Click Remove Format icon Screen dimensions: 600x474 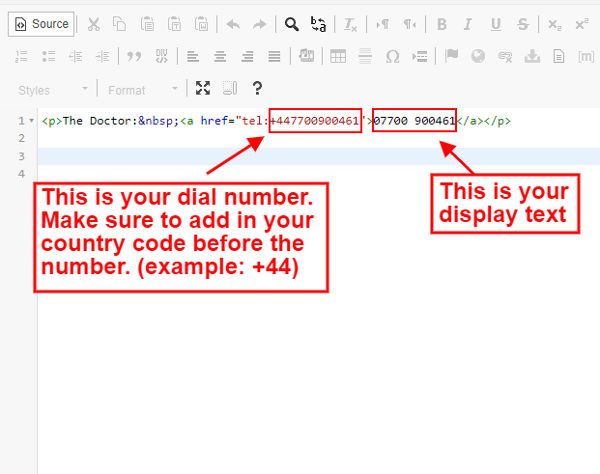click(350, 24)
